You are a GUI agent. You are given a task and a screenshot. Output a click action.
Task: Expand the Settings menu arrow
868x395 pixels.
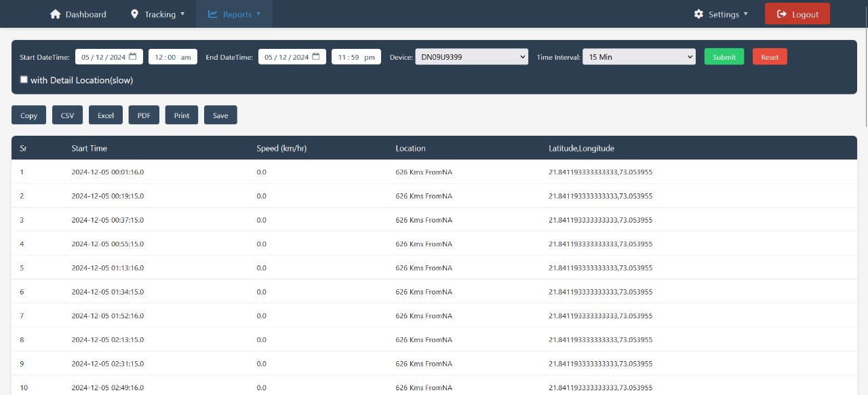click(745, 14)
